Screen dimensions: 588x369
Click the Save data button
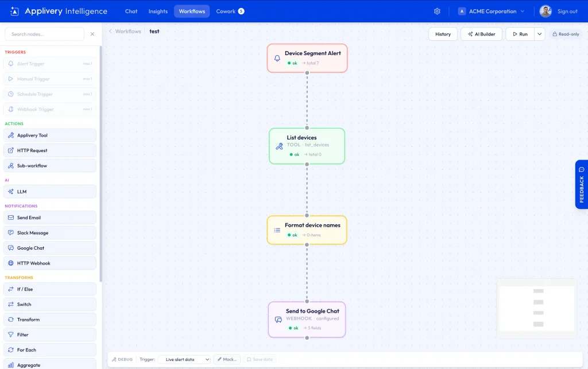point(260,360)
